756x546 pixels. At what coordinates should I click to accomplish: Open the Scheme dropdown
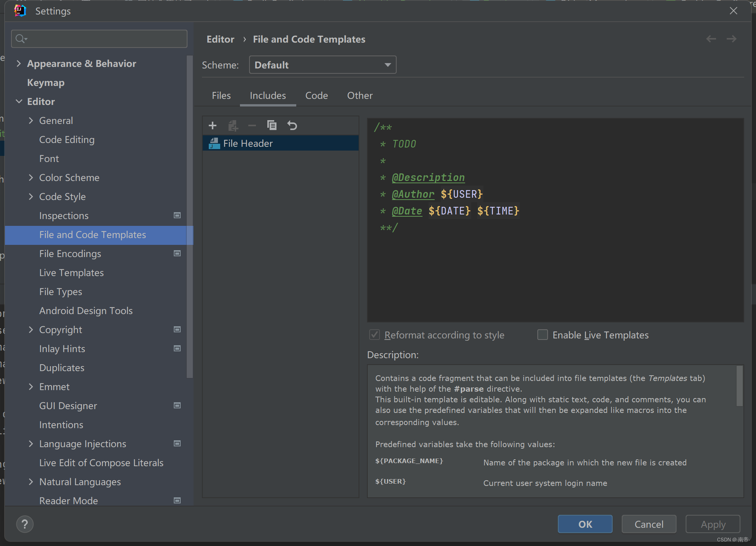pos(322,65)
